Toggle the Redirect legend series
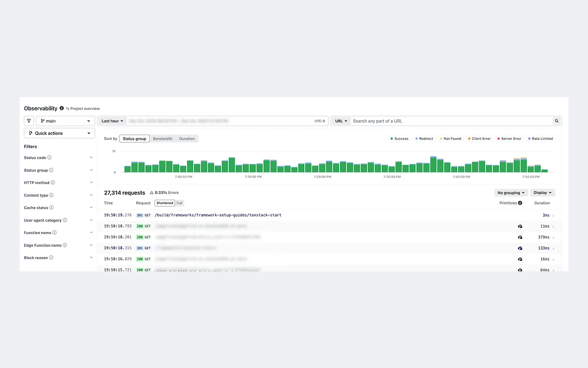Viewport: 588px width, 368px height. [x=424, y=139]
